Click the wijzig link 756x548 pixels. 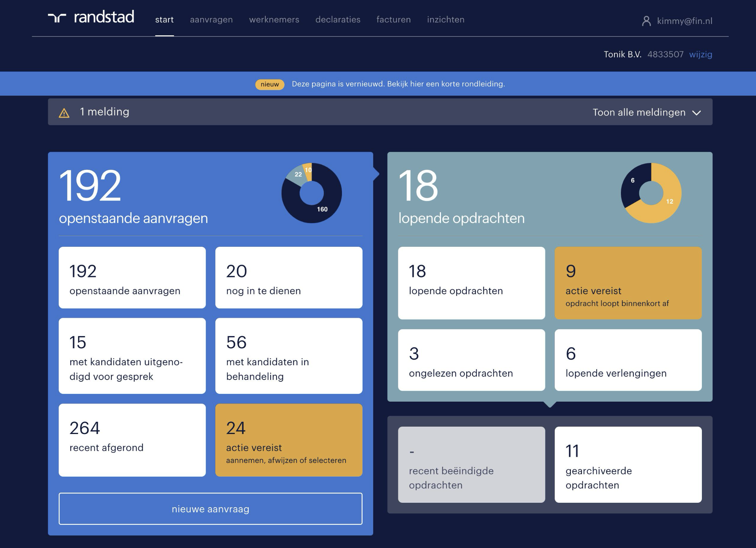click(x=700, y=54)
